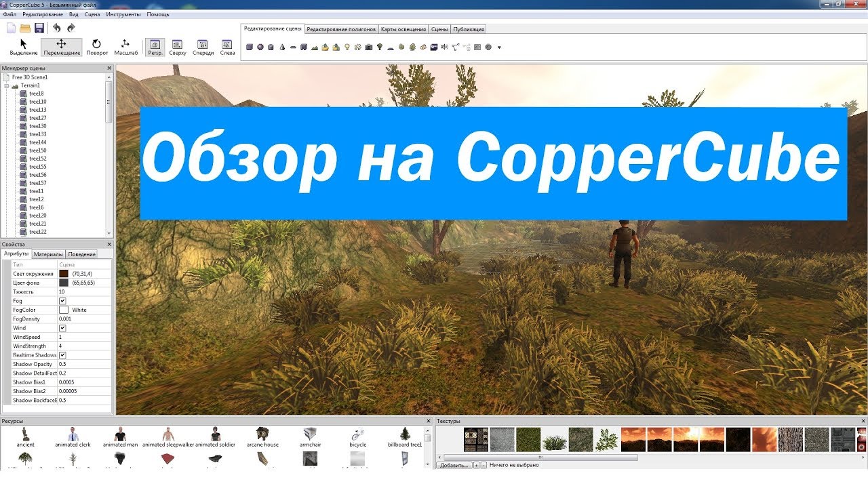This screenshot has height=488, width=868.
Task: Click the FogDensity value 0.001
Action: coord(84,319)
